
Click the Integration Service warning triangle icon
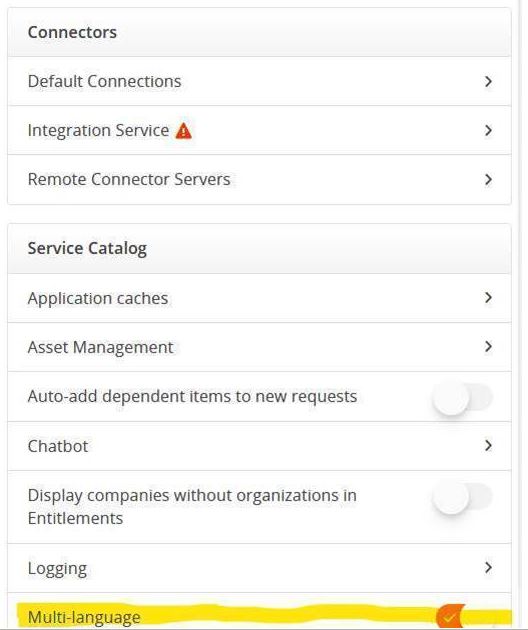184,131
